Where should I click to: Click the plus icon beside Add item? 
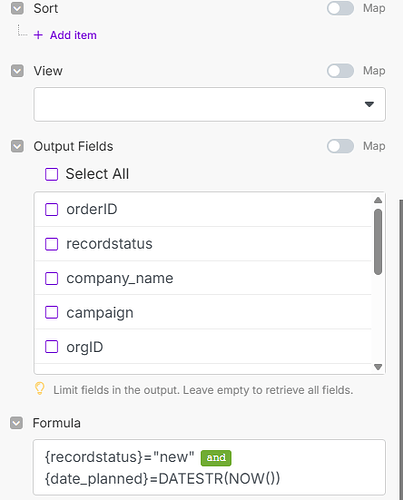pyautogui.click(x=38, y=35)
